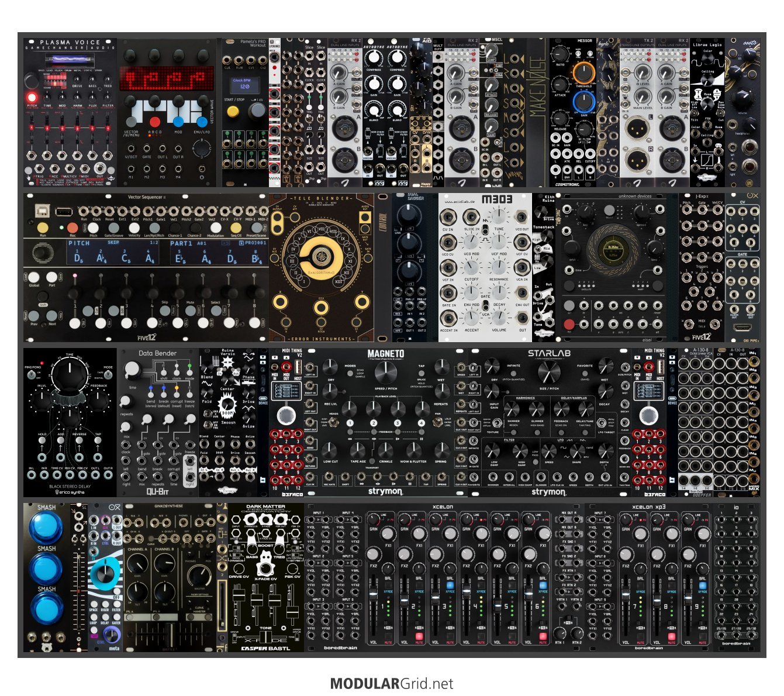
Task: Toggle the lit red MUTE on xcelon channel 2
Action: pyautogui.click(x=419, y=636)
